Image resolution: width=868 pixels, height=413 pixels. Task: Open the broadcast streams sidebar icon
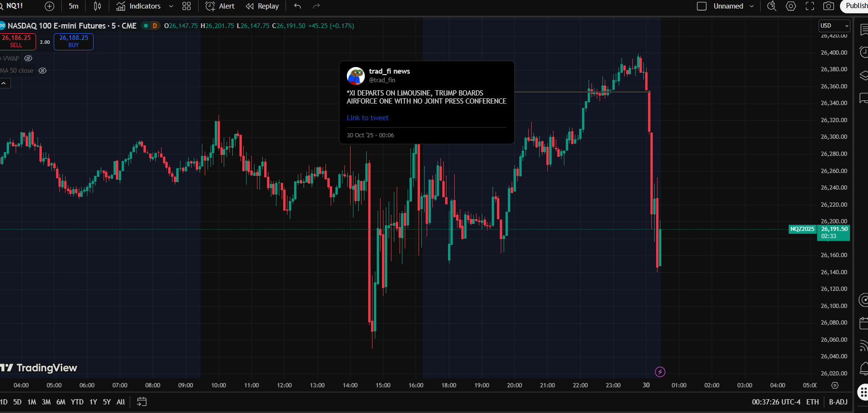(x=864, y=346)
